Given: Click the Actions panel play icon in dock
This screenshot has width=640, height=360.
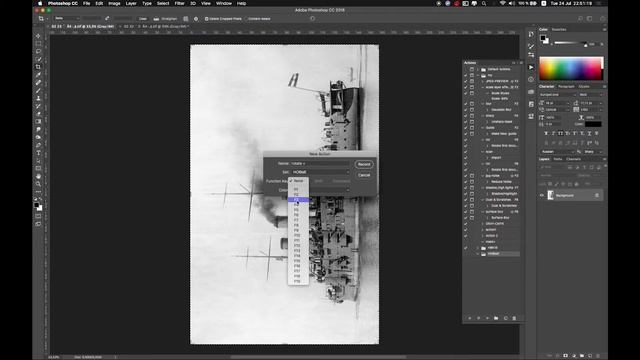Looking at the screenshot, I should (x=531, y=67).
